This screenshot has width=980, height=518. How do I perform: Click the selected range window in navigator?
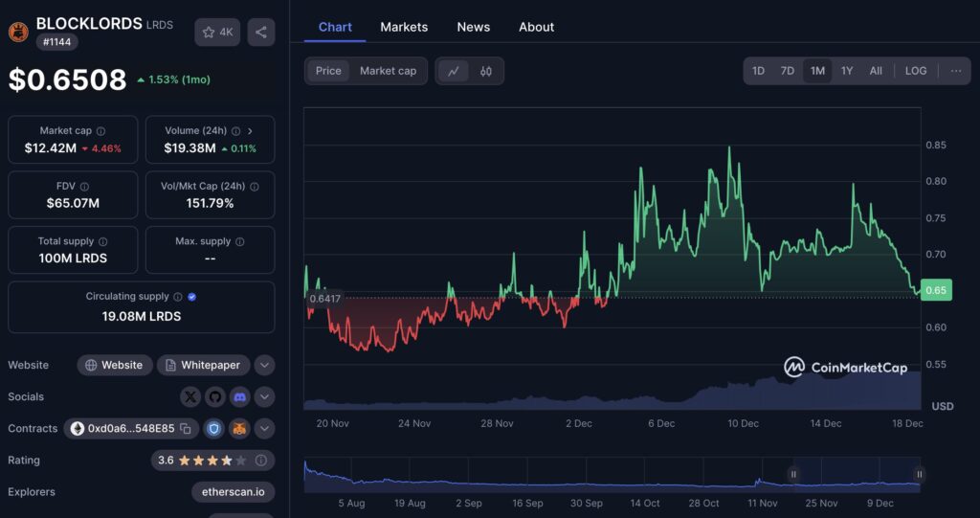[857, 474]
